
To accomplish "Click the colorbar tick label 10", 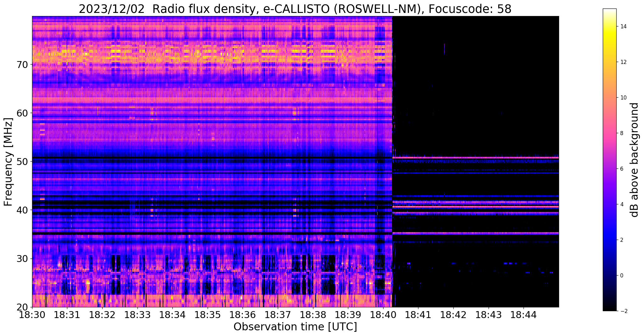I will coord(623,98).
